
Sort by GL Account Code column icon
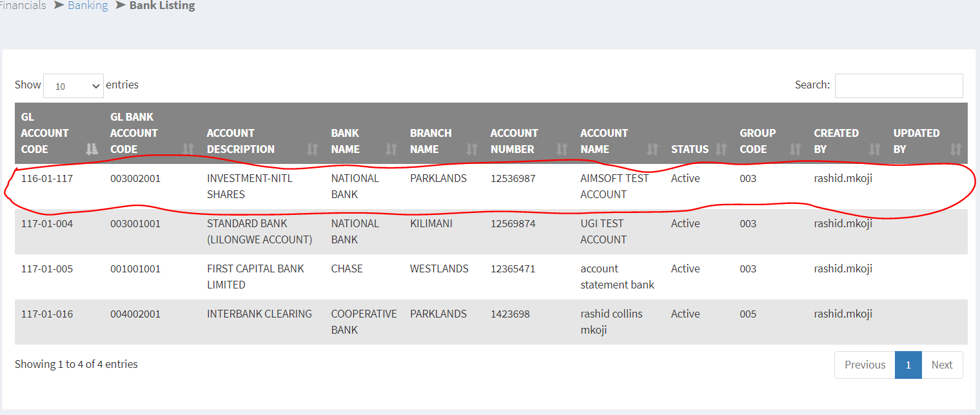(92, 149)
